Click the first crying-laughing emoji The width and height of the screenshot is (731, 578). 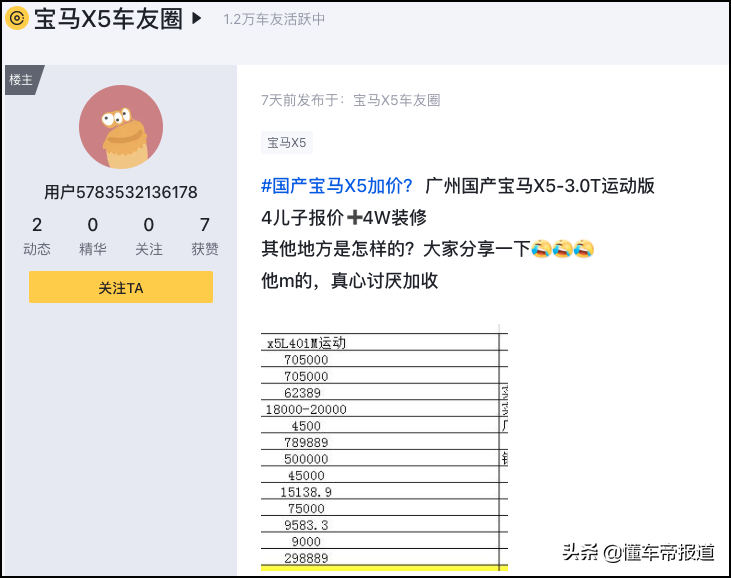(x=541, y=248)
